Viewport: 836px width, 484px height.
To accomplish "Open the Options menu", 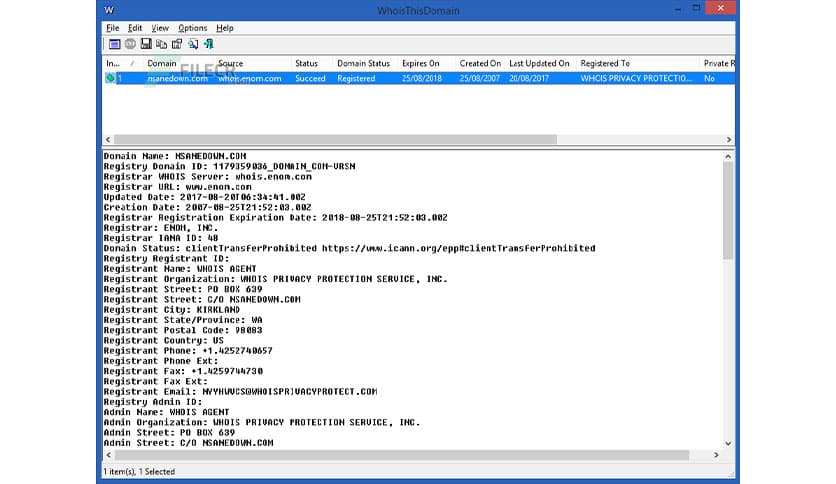I will click(192, 28).
